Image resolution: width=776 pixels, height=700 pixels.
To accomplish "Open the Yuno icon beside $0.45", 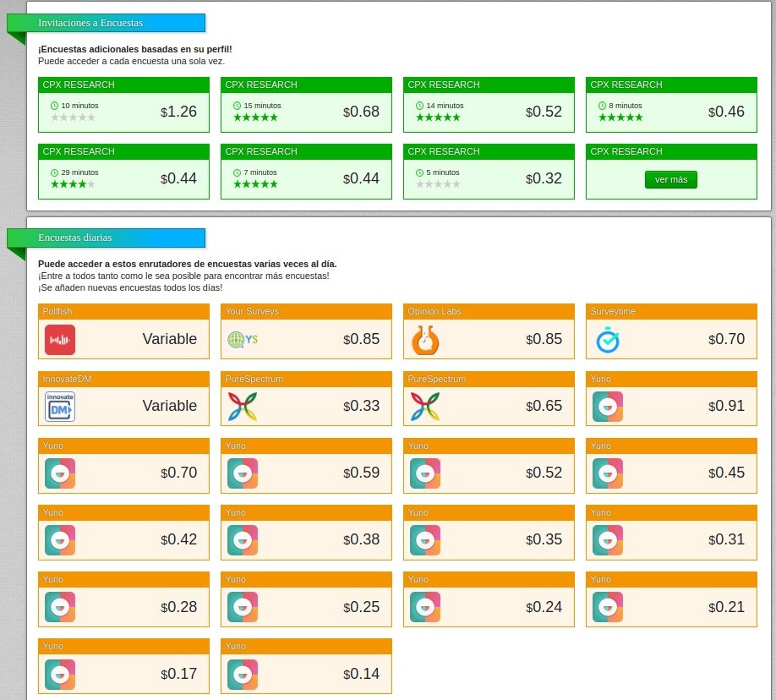I will (608, 473).
